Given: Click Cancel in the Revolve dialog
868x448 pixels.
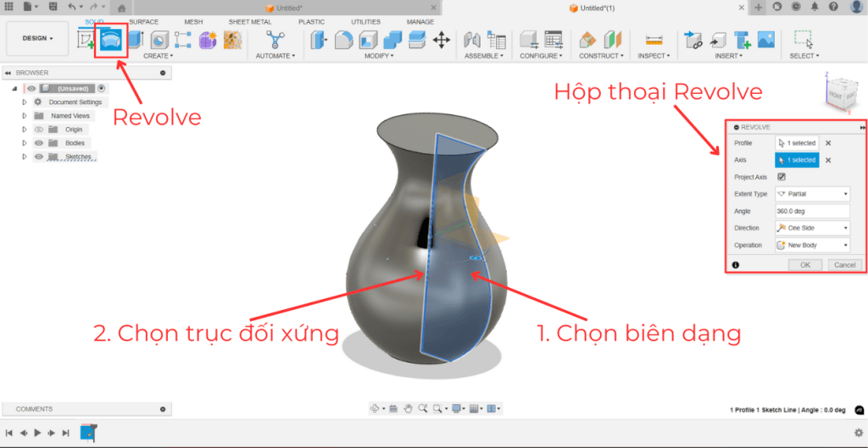Looking at the screenshot, I should [x=844, y=265].
